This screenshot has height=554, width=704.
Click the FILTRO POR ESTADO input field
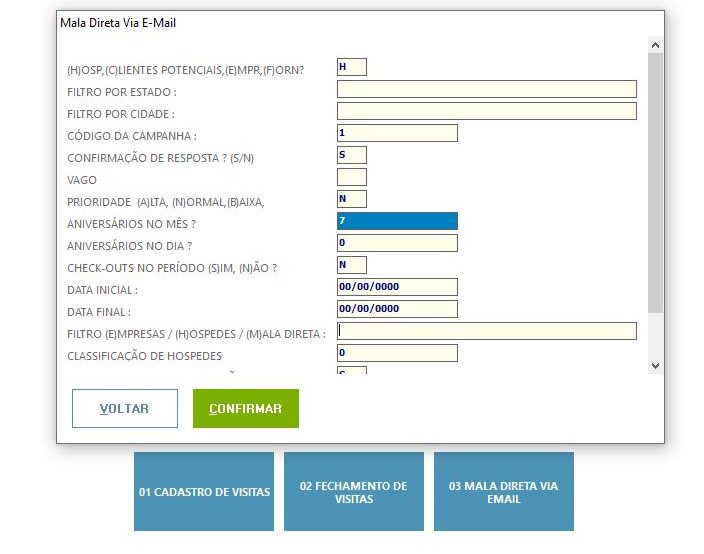(487, 89)
